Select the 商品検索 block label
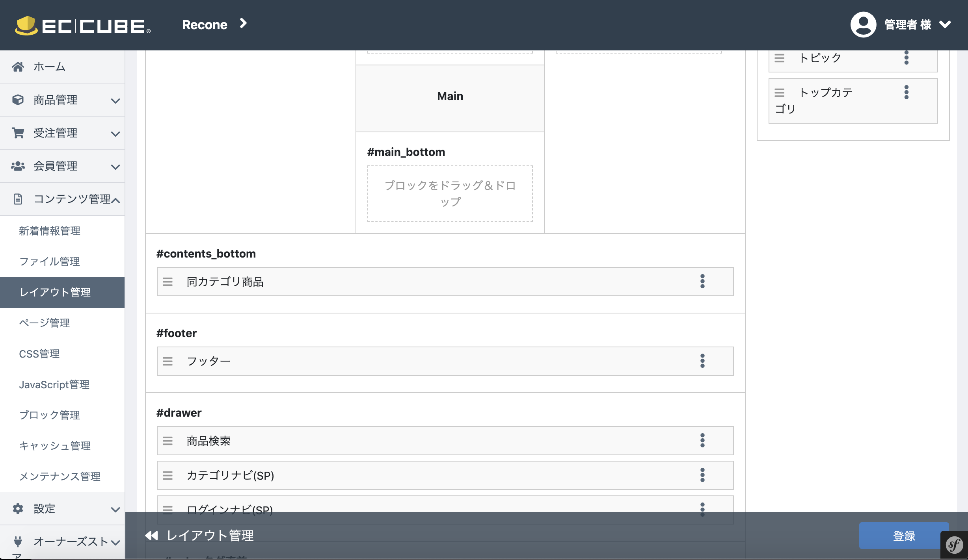 tap(208, 441)
